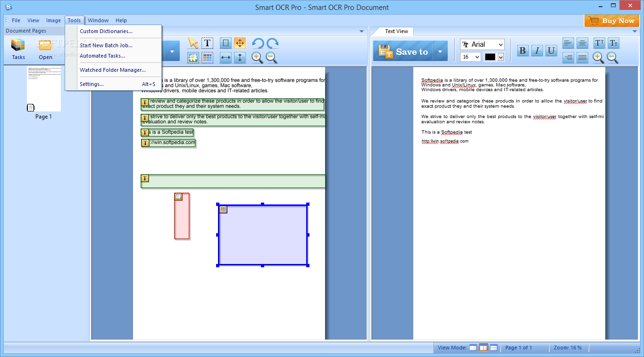Zoom out on the image view
The height and width of the screenshot is (357, 644).
click(x=271, y=58)
